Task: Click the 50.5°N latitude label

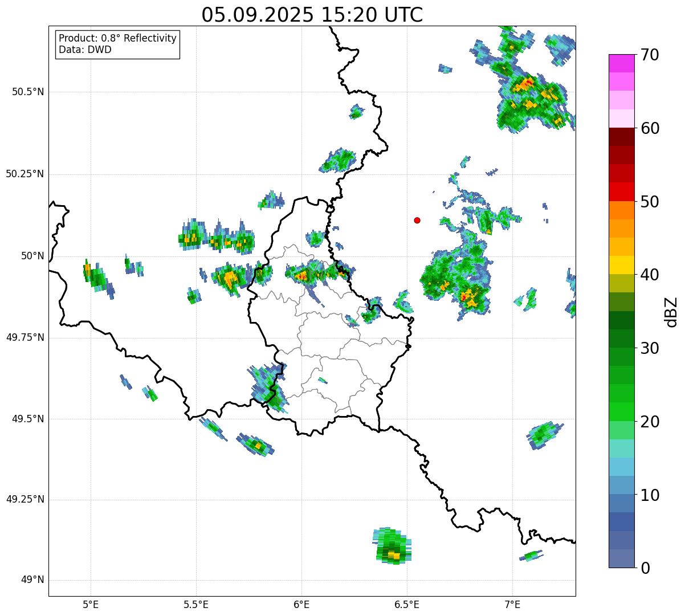Action: coord(28,92)
